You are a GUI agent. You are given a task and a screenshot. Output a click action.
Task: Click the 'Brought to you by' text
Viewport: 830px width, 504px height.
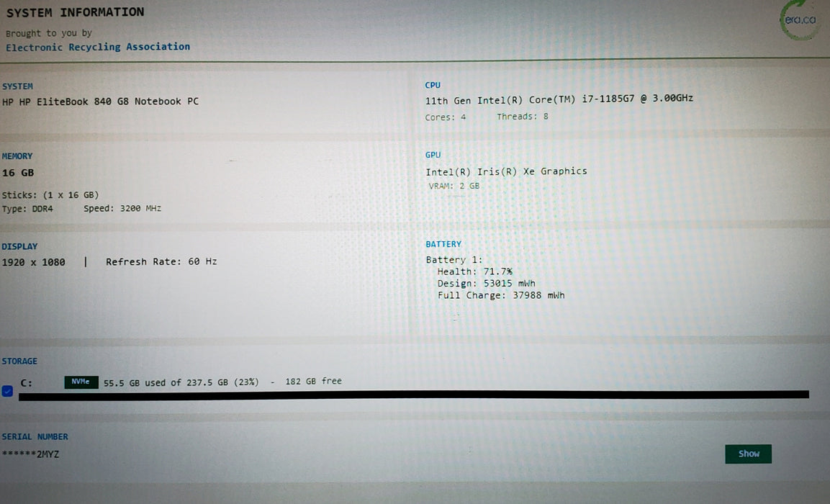click(49, 33)
